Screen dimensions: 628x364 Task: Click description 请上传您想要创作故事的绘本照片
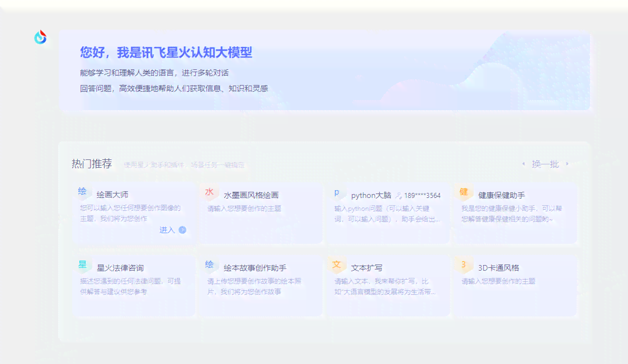[254, 286]
